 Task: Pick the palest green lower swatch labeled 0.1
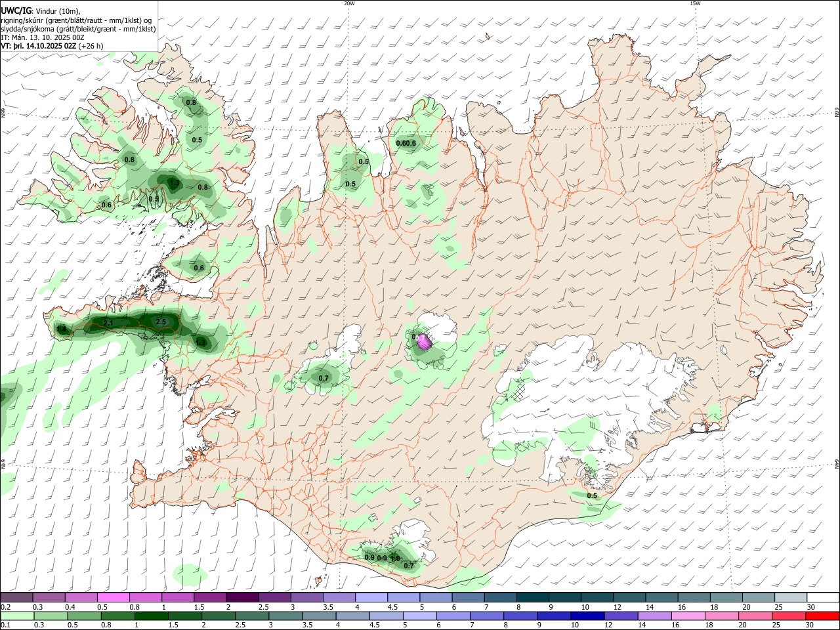tap(16, 616)
